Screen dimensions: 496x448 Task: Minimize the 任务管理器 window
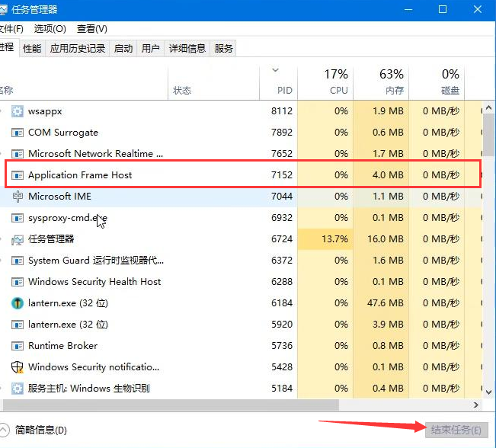(408, 9)
